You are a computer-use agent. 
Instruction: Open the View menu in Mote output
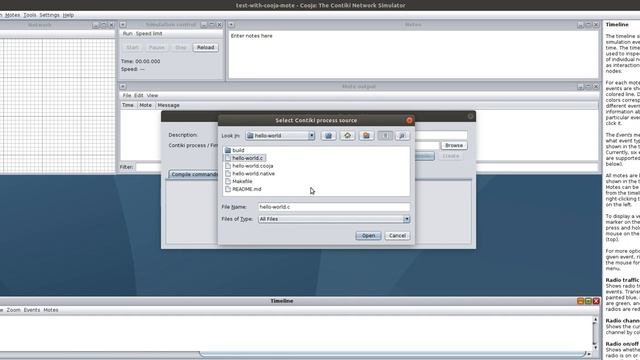(152, 96)
